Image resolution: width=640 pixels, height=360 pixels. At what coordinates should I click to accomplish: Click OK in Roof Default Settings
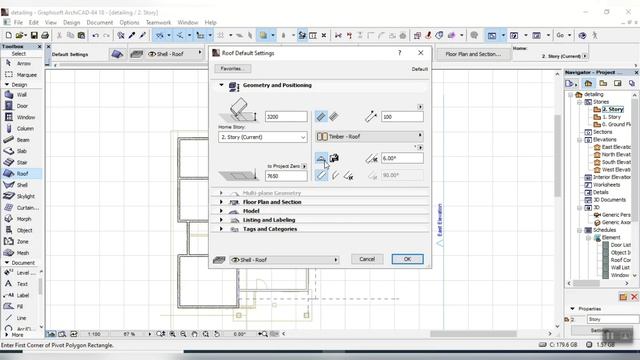click(x=407, y=259)
